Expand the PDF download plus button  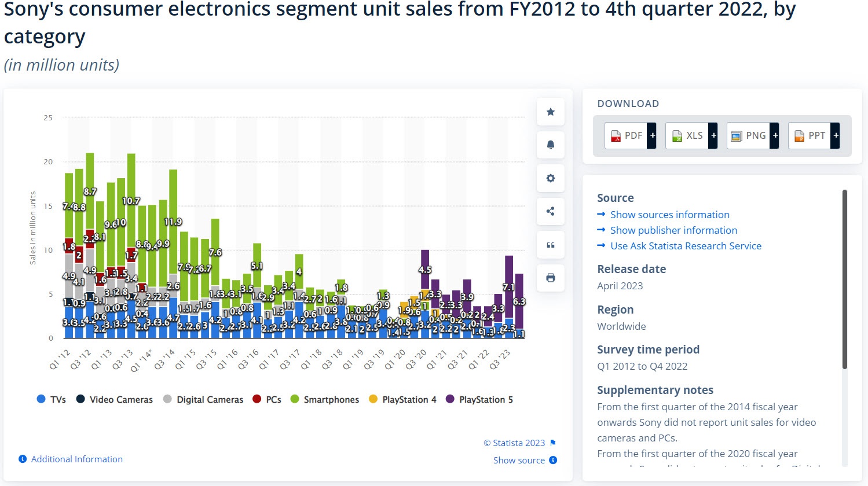[653, 136]
